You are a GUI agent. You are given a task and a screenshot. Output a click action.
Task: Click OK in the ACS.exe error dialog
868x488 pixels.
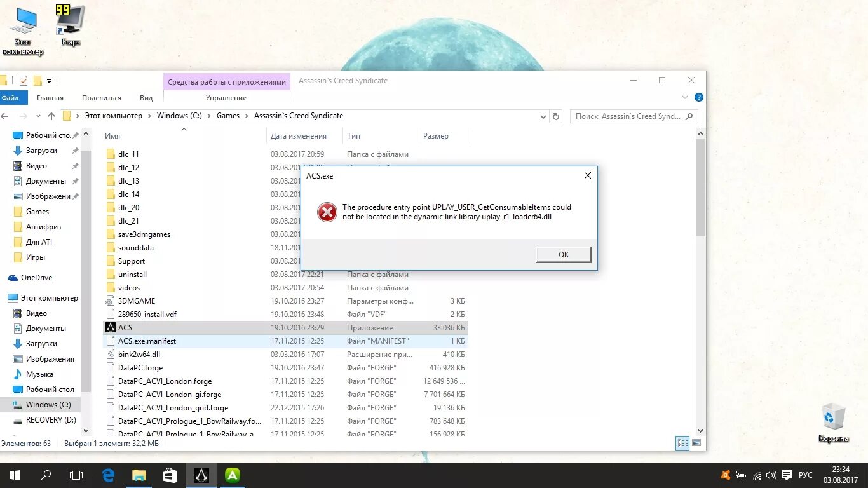(563, 254)
